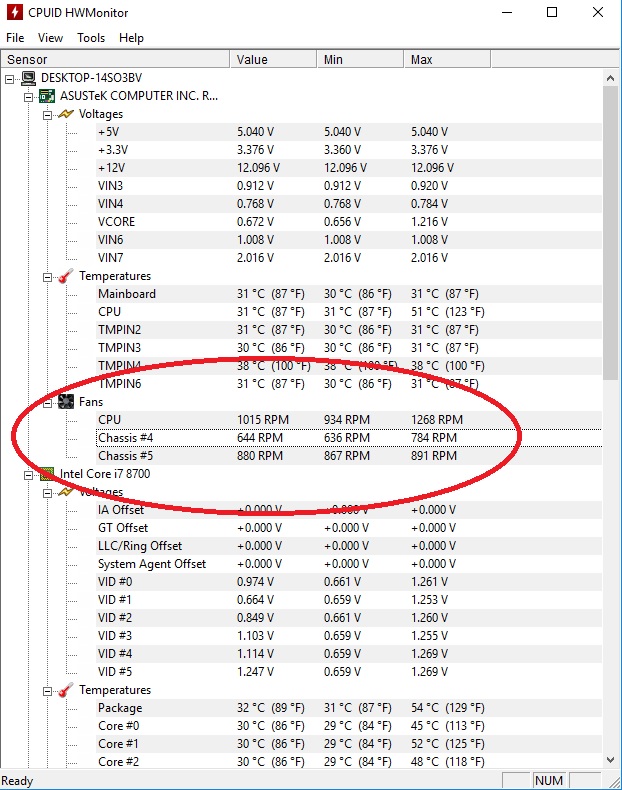Collapse the DESKTOP-14SO3BV tree node

tap(10, 78)
